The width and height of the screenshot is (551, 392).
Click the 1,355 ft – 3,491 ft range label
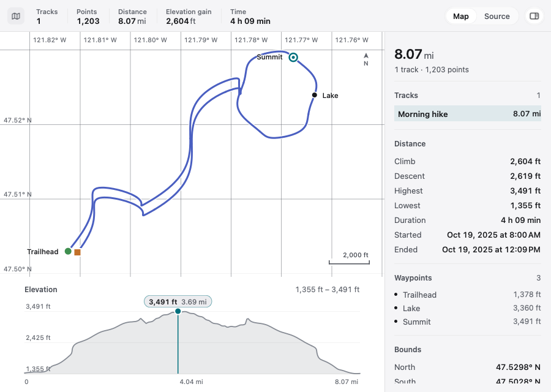pyautogui.click(x=327, y=290)
